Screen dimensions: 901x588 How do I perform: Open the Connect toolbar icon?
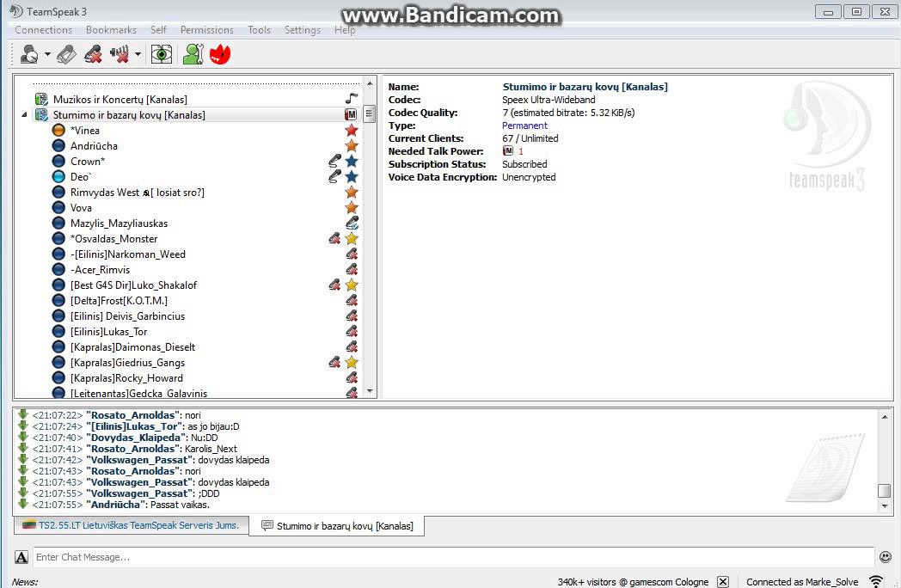pyautogui.click(x=28, y=55)
